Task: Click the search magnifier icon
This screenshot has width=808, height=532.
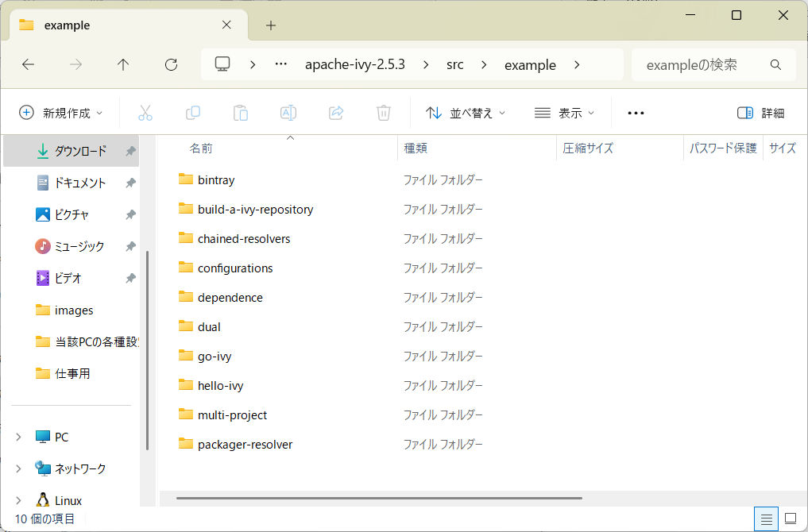Action: pyautogui.click(x=775, y=65)
